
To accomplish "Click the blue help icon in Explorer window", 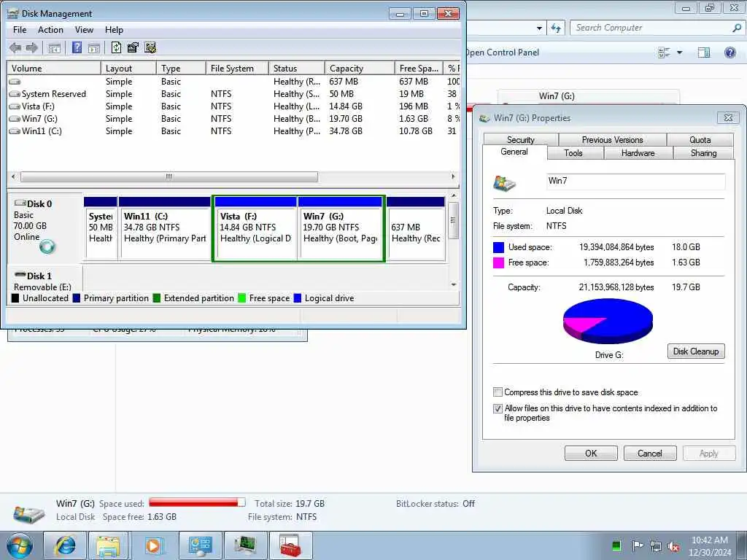I will 729,52.
